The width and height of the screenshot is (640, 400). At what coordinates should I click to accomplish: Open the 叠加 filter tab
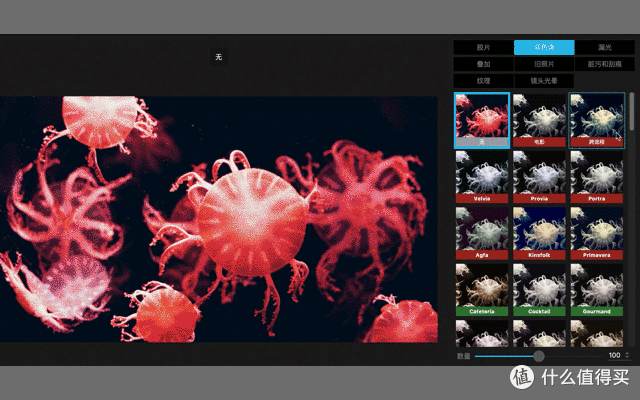pyautogui.click(x=483, y=64)
